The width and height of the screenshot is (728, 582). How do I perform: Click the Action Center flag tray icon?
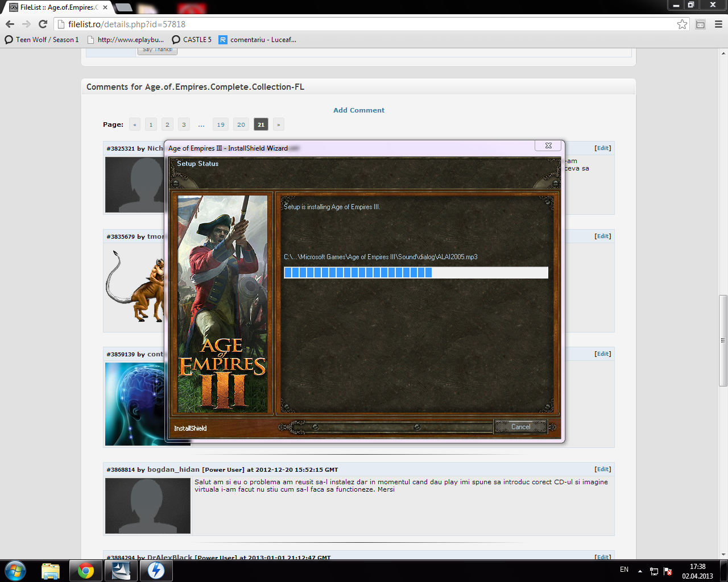tap(668, 571)
